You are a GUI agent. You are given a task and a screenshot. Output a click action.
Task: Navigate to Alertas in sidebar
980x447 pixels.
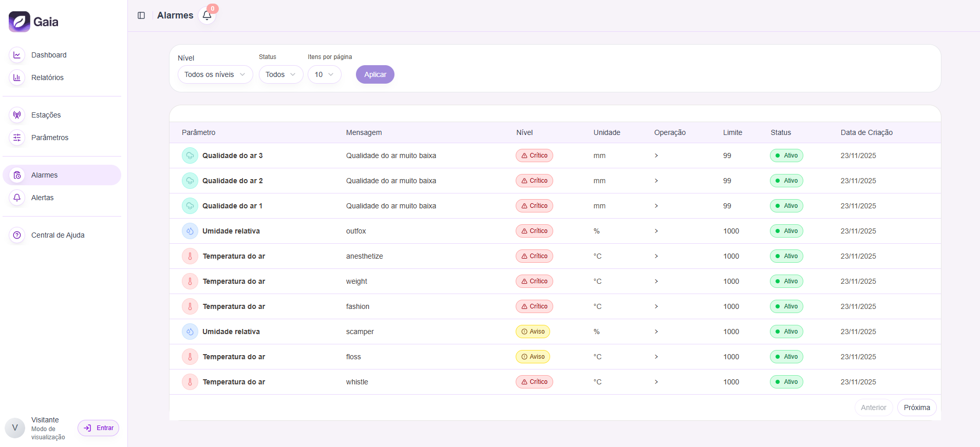[42, 198]
